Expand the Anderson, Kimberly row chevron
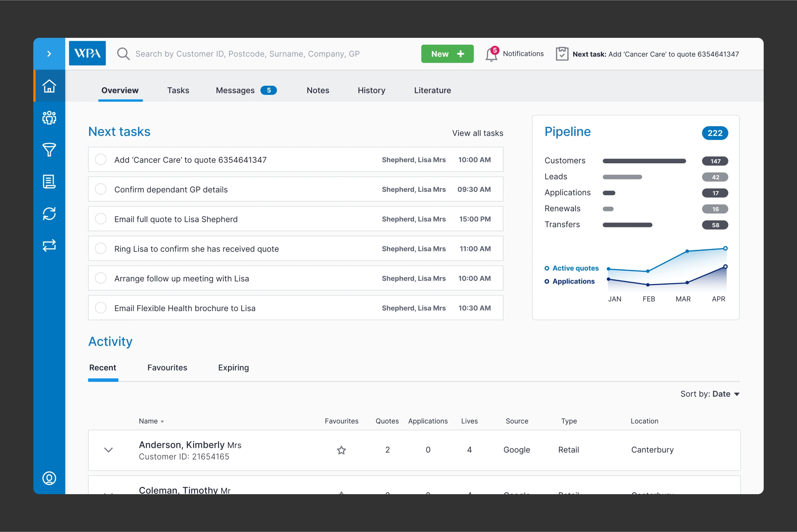This screenshot has width=797, height=532. tap(108, 450)
